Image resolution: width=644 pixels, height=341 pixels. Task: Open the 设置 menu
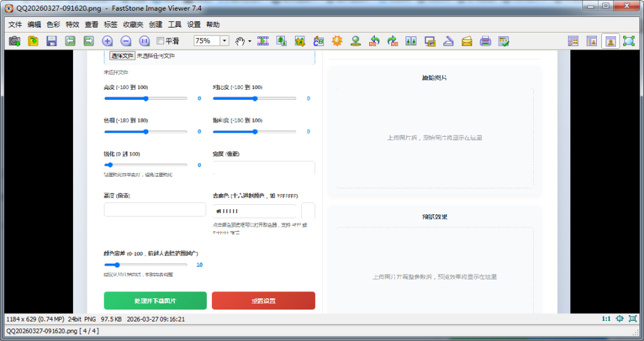(194, 24)
